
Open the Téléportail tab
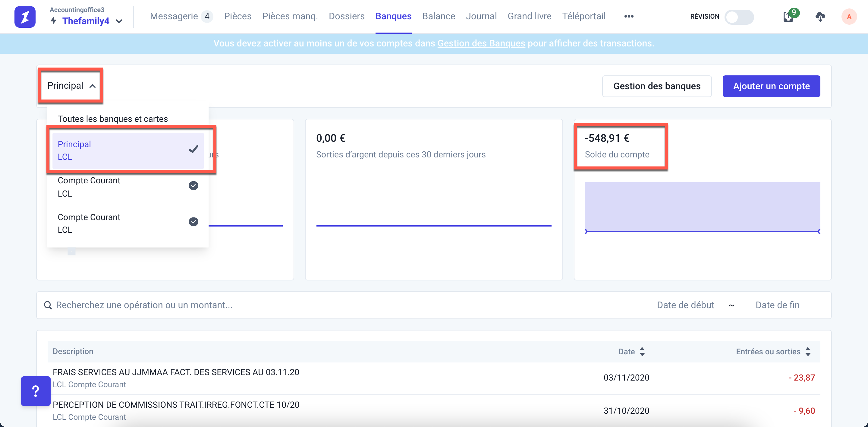(x=583, y=16)
